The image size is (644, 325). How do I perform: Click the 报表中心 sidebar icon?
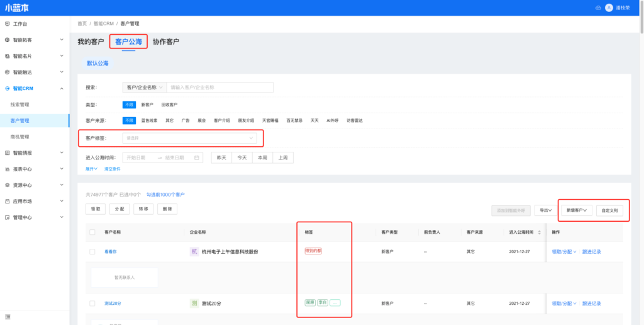[x=7, y=169]
